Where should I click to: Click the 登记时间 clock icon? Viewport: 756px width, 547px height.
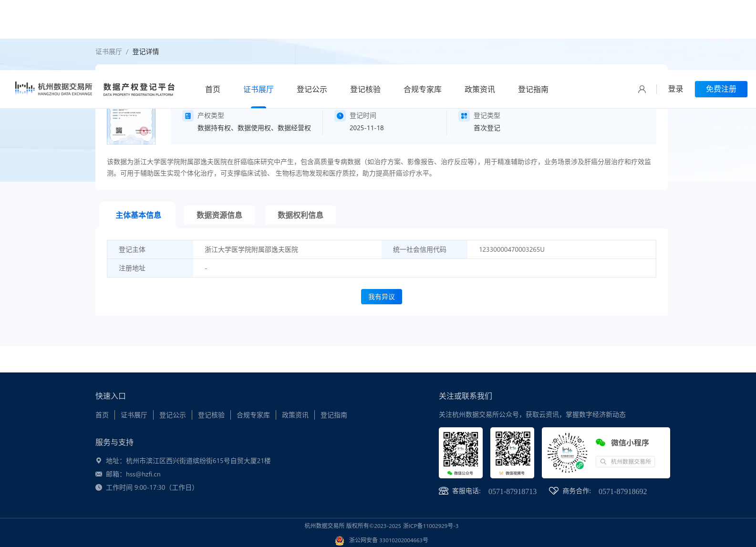tap(340, 116)
